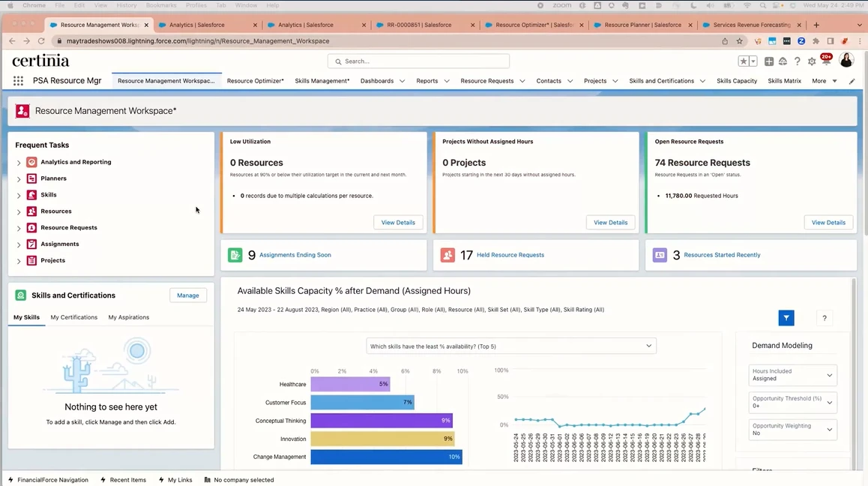The image size is (868, 486).
Task: Open Salesforce notifications bell icon
Action: 828,61
